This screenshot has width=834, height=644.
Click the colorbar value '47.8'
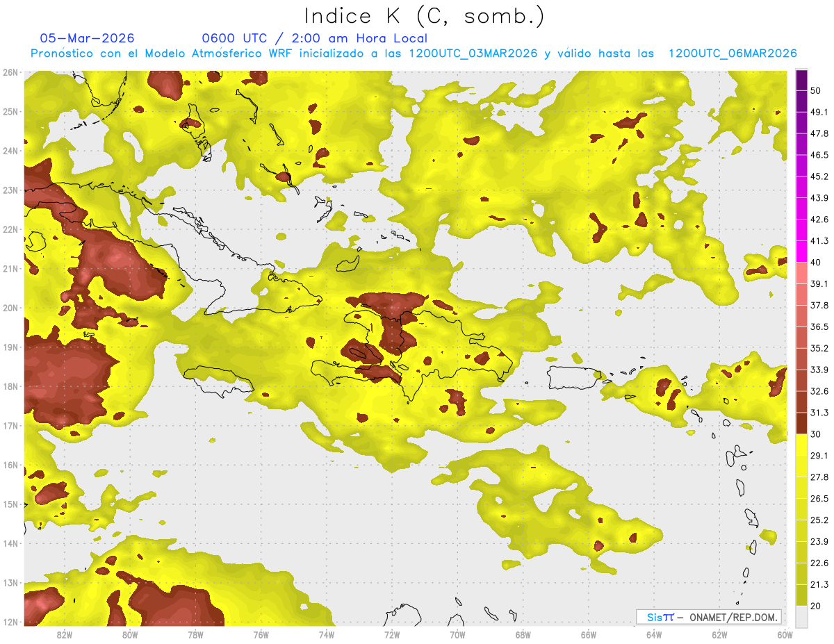click(x=819, y=133)
